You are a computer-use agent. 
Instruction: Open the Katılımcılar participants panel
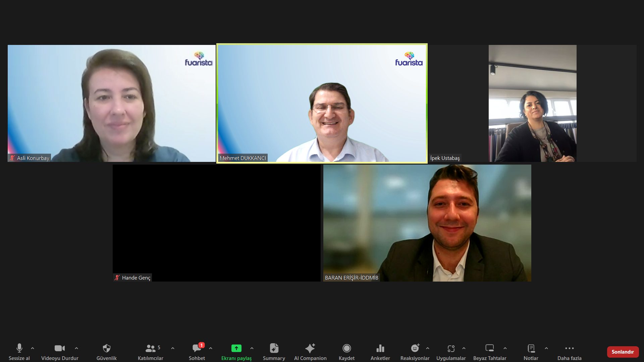coord(151,349)
